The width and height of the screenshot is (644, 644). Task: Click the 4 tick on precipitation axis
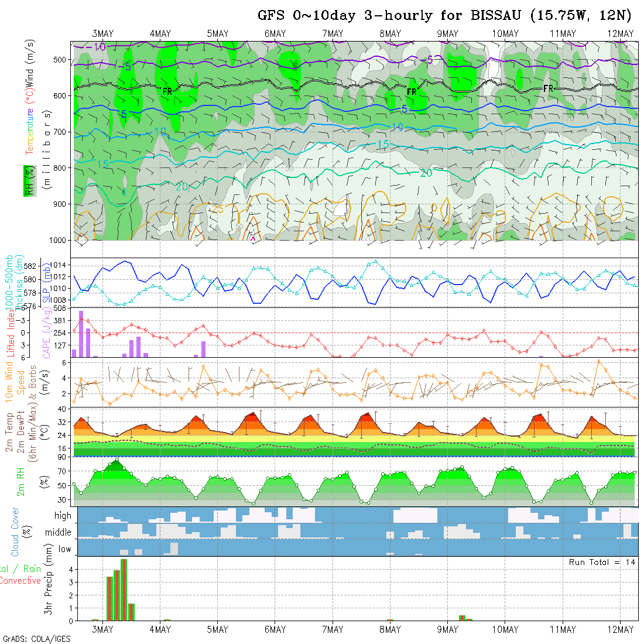tap(71, 570)
